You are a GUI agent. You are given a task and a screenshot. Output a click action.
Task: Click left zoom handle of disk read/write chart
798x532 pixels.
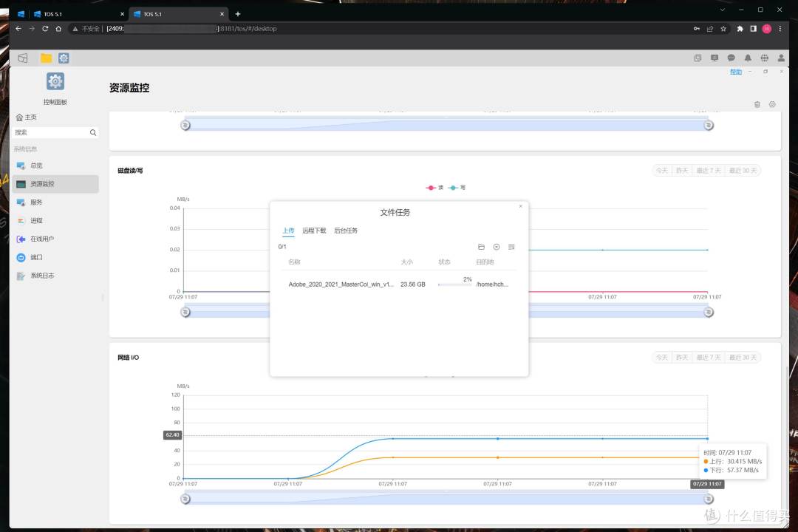coord(185,312)
